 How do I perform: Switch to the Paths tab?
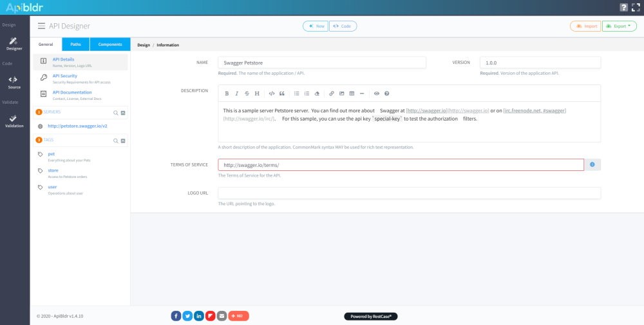[x=75, y=44]
